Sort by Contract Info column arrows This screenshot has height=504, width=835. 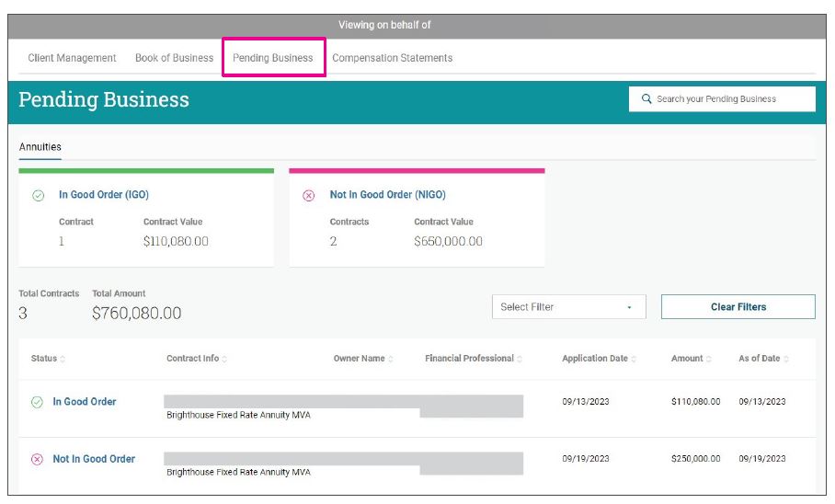click(224, 359)
